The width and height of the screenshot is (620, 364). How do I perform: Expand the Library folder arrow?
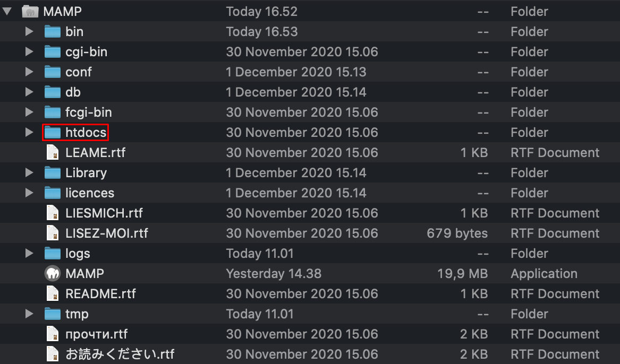[x=30, y=173]
